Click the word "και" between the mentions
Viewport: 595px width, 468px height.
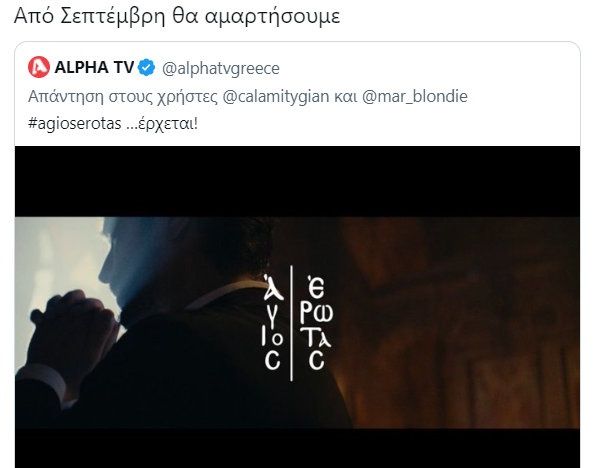point(346,96)
